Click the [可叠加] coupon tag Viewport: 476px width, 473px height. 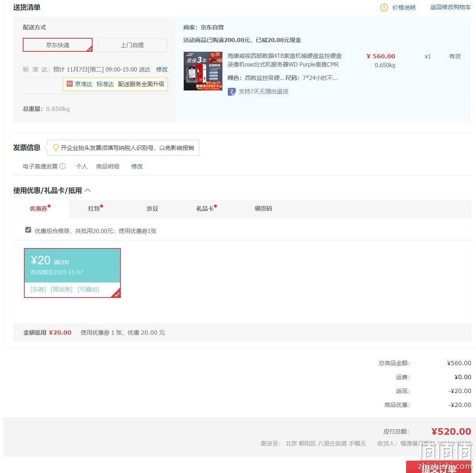click(x=88, y=289)
